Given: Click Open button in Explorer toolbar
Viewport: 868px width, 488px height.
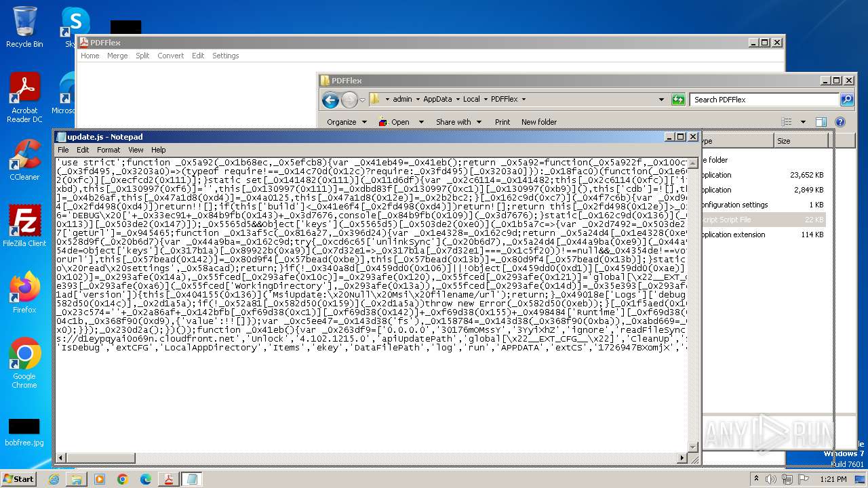Looking at the screenshot, I should (x=395, y=122).
